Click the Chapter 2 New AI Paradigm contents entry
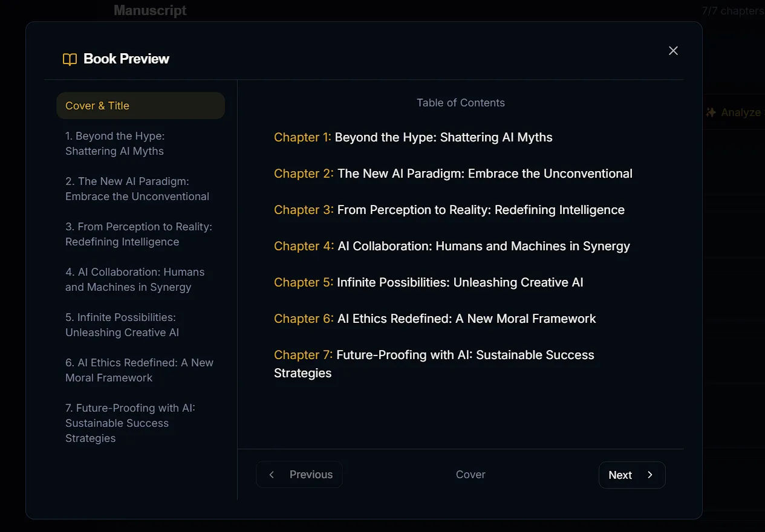The height and width of the screenshot is (532, 765). point(453,174)
